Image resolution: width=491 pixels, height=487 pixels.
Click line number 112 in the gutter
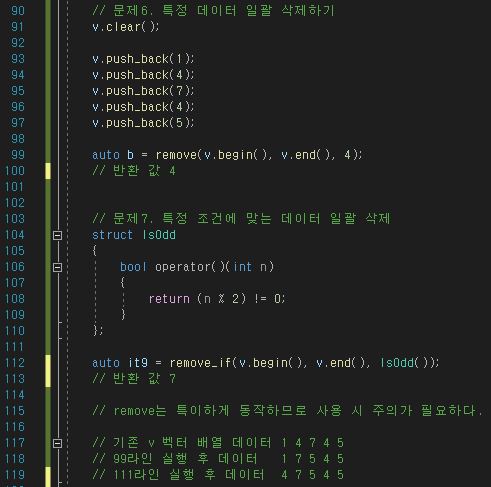pyautogui.click(x=15, y=363)
